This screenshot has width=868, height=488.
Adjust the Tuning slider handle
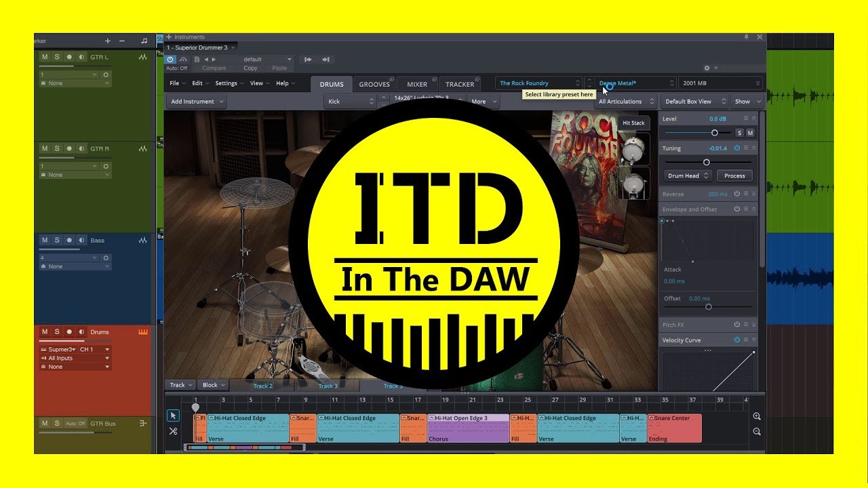click(706, 162)
